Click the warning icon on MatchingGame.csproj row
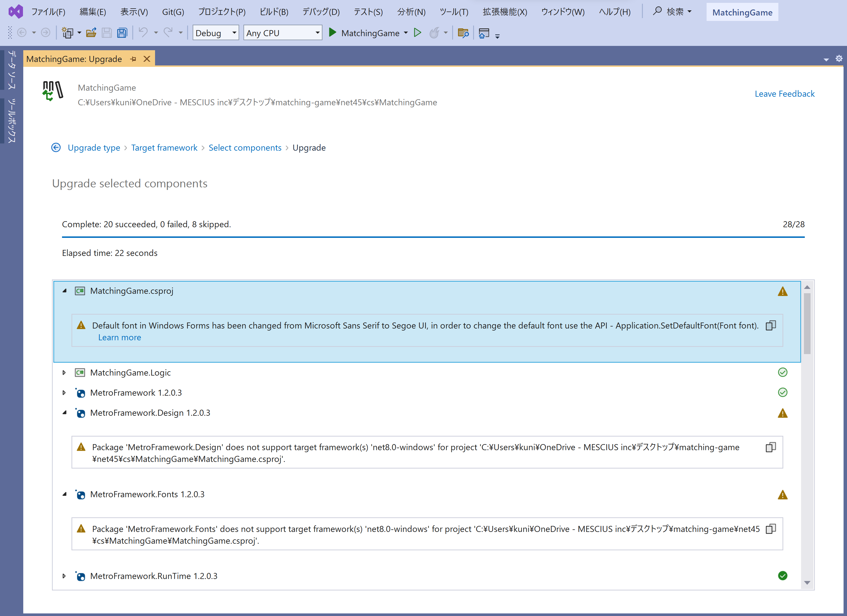847x616 pixels. click(783, 292)
